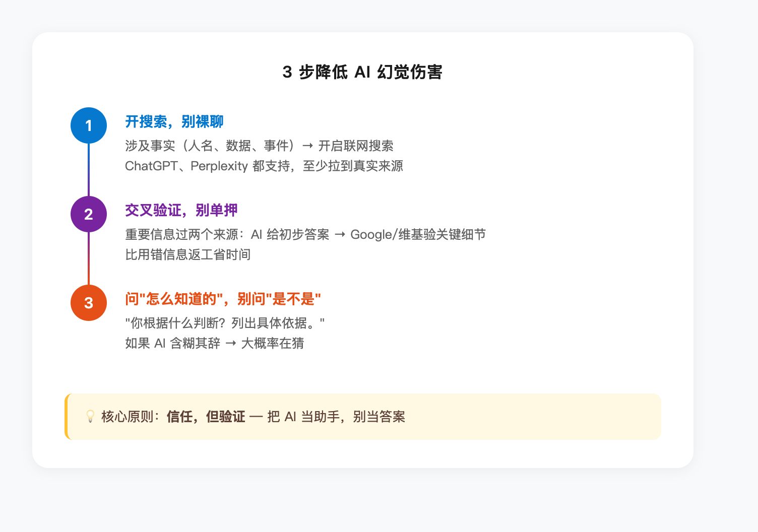Viewport: 758px width, 532px height.
Task: Click the heading '问"怎么知道的"，别问"是不是"'
Action: (x=223, y=299)
